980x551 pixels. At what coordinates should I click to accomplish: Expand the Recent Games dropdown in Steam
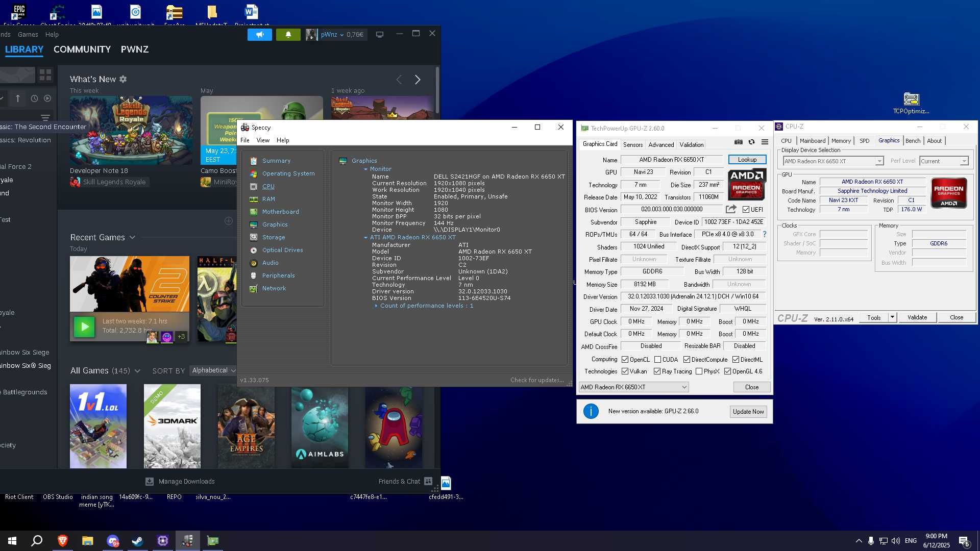click(x=132, y=237)
